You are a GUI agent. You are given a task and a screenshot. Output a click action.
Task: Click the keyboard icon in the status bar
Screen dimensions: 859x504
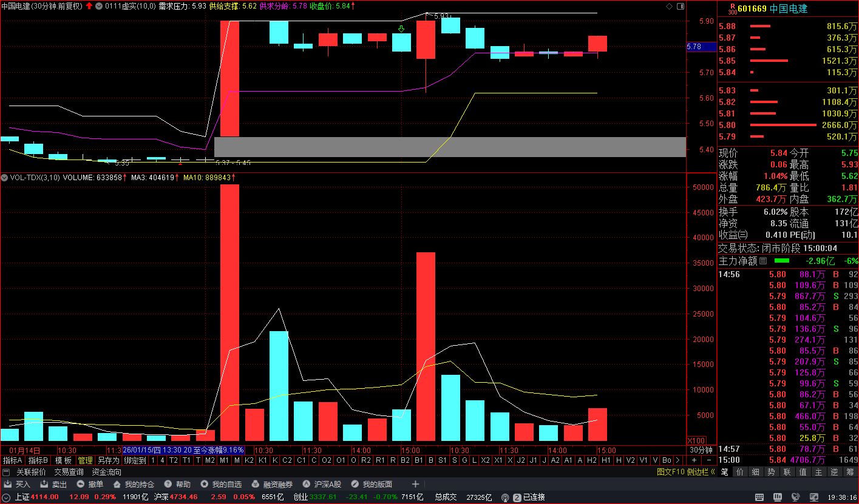(x=759, y=497)
